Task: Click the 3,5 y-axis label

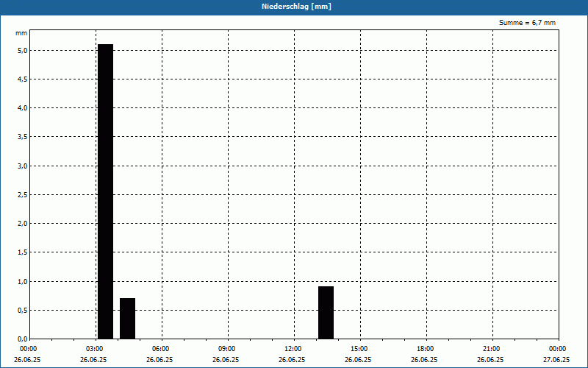Action: (23, 137)
